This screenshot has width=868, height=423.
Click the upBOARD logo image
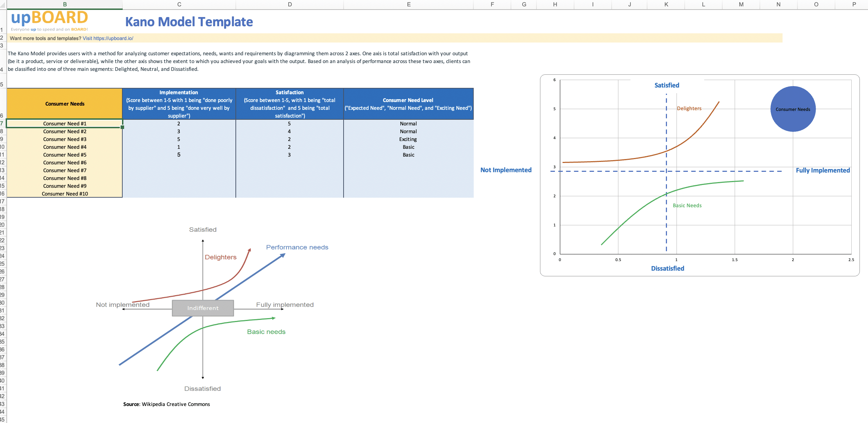49,21
